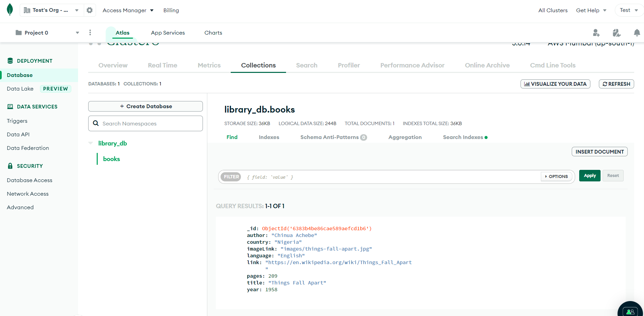The height and width of the screenshot is (316, 644).
Task: Expand the query OPTIONS panel
Action: [556, 177]
